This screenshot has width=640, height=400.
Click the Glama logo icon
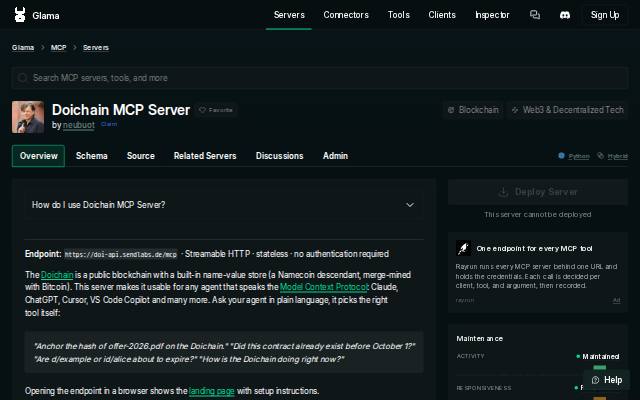coord(20,15)
